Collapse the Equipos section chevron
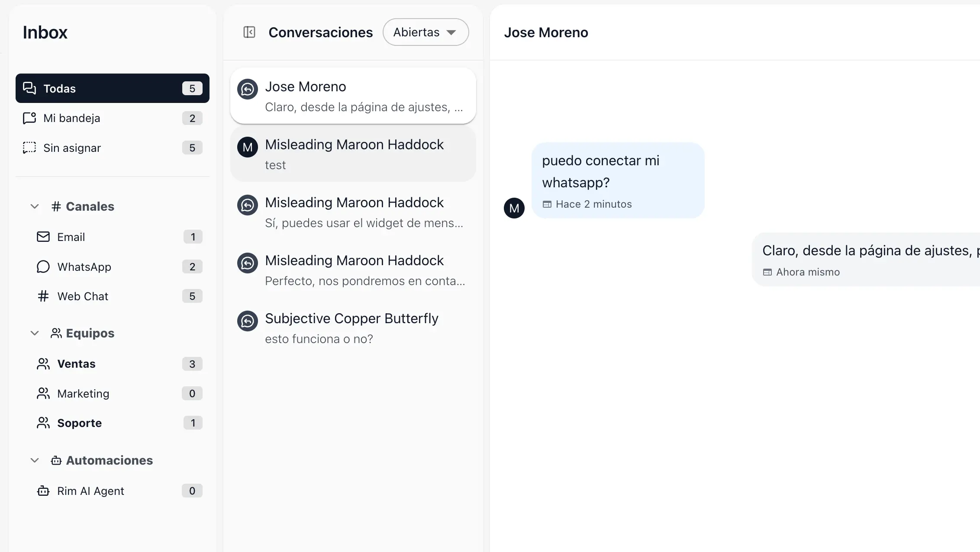Image resolution: width=980 pixels, height=552 pixels. pos(35,333)
